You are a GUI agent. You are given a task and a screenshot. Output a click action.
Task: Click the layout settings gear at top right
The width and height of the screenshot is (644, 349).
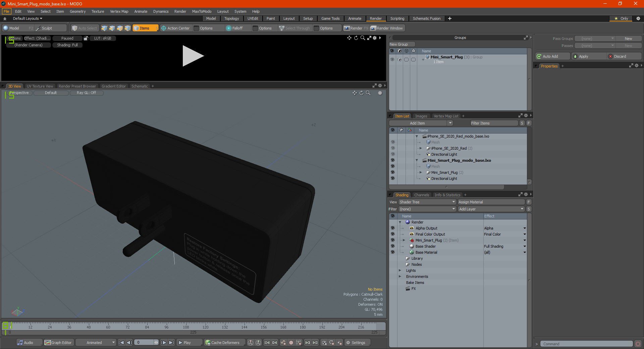pos(638,18)
